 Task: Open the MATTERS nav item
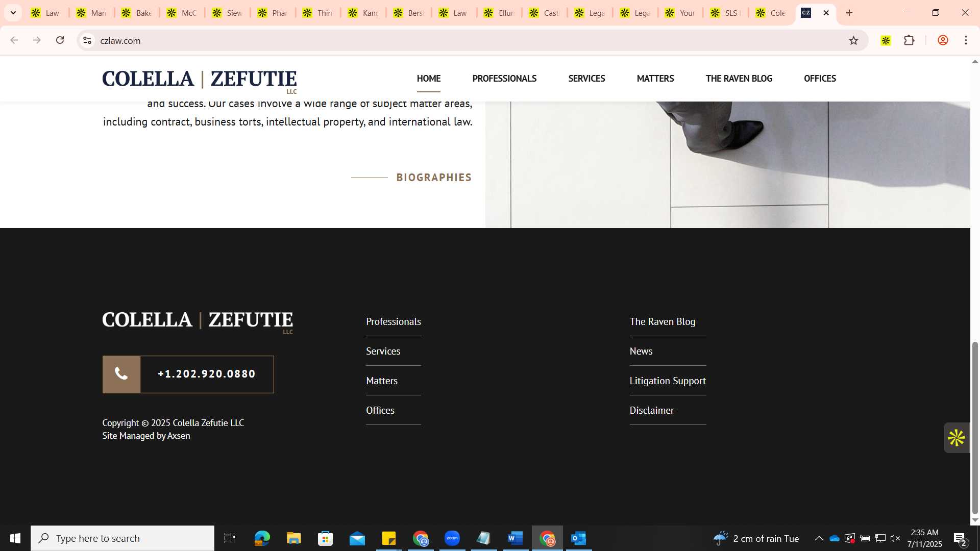(x=655, y=79)
